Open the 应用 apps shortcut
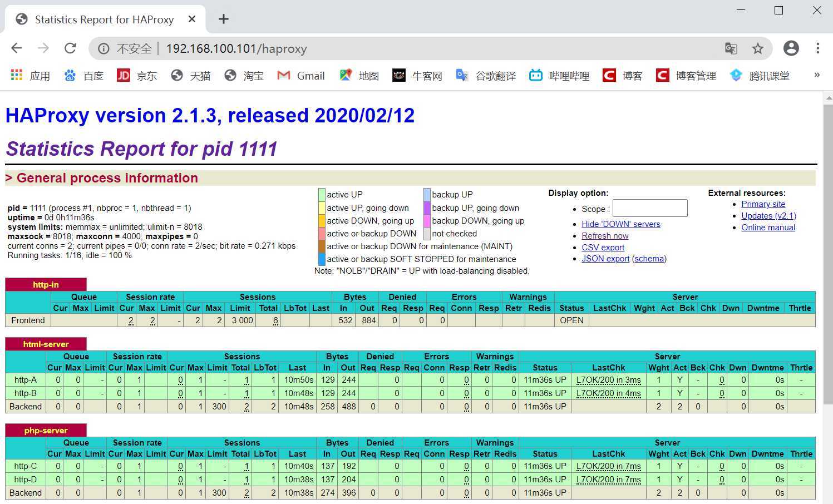Image resolution: width=833 pixels, height=504 pixels. [x=31, y=76]
